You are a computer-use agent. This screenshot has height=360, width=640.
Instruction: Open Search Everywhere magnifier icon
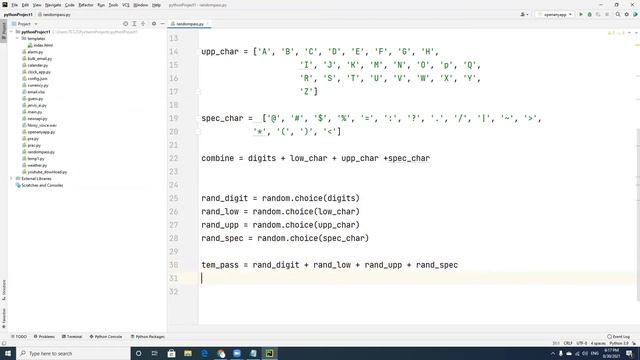pos(618,14)
